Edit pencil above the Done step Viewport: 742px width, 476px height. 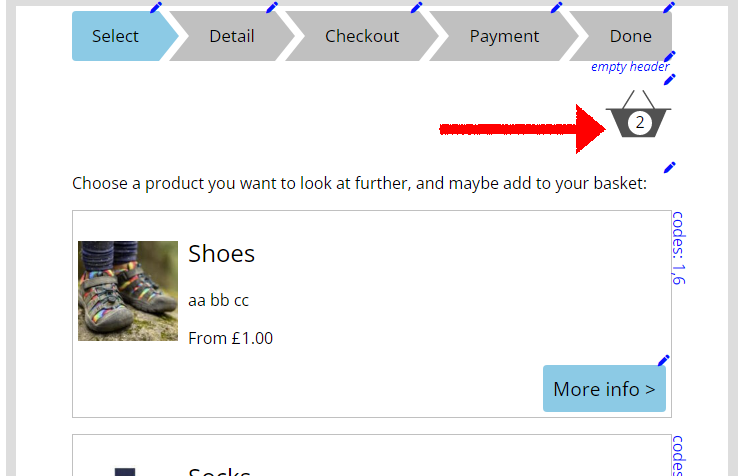click(669, 8)
